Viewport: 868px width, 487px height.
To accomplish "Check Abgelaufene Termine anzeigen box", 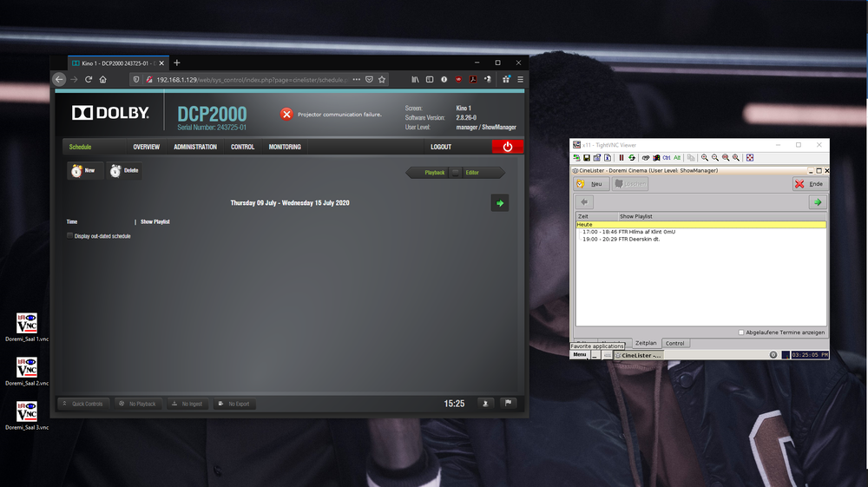I will click(740, 332).
